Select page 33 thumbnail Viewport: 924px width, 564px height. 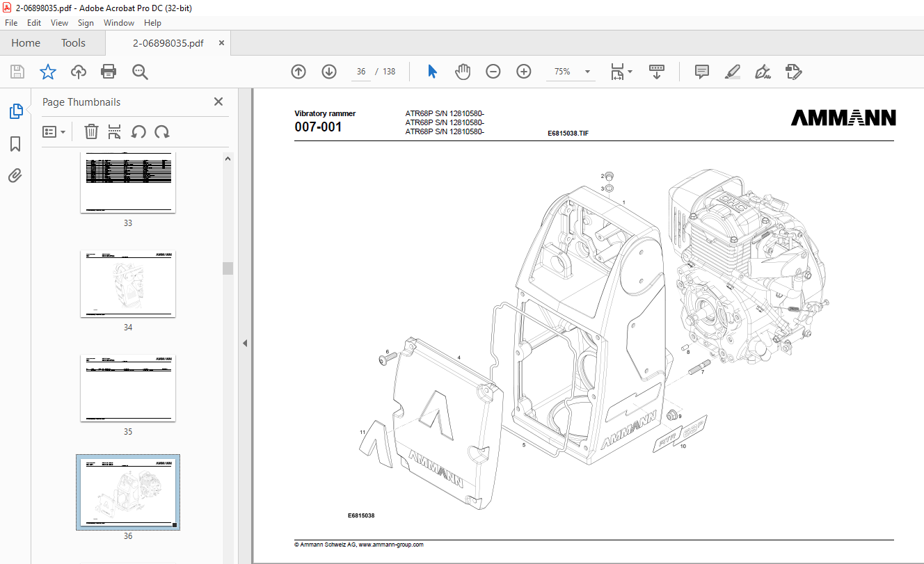pyautogui.click(x=128, y=183)
